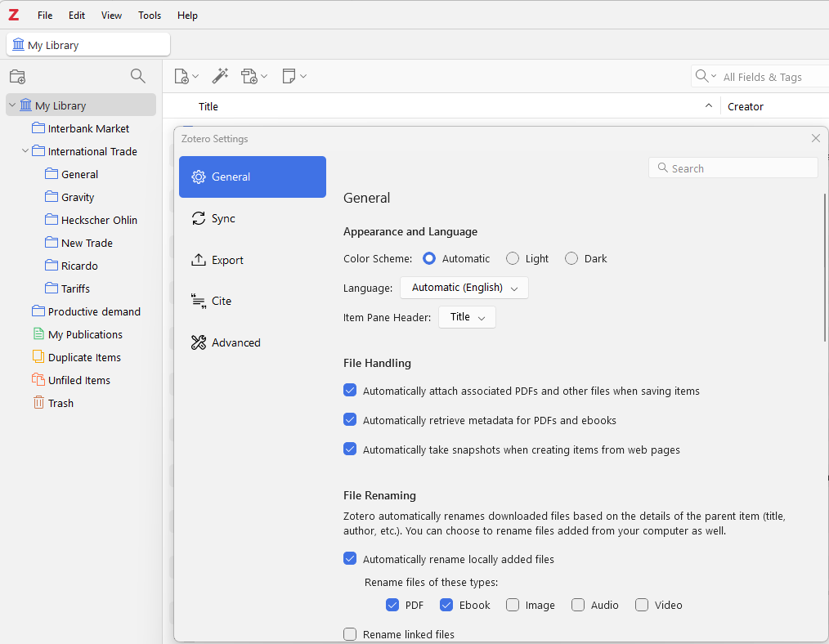Uncheck automatically retrieve metadata for PDFs

[x=350, y=420]
